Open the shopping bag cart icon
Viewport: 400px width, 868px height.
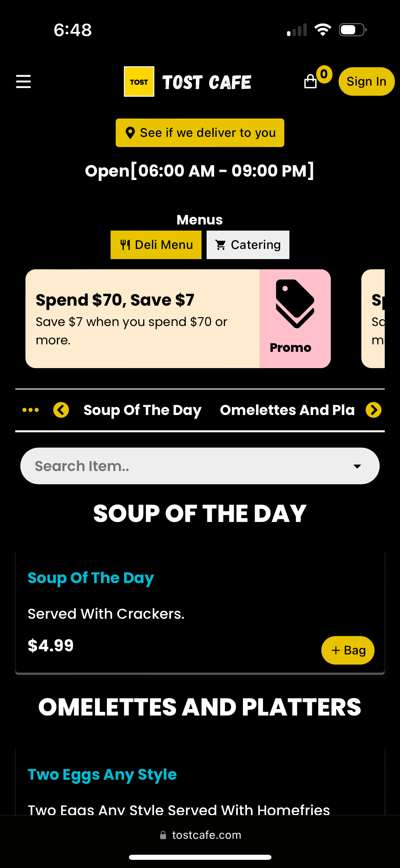click(x=310, y=82)
